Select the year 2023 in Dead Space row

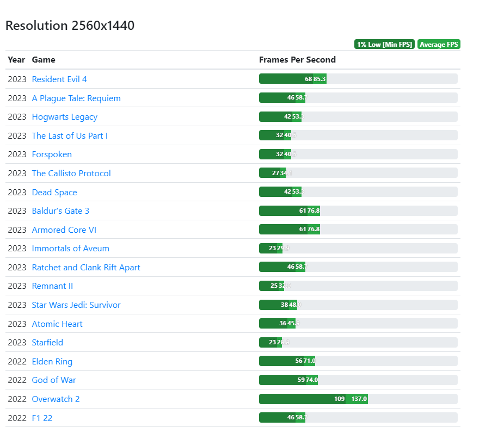[17, 192]
